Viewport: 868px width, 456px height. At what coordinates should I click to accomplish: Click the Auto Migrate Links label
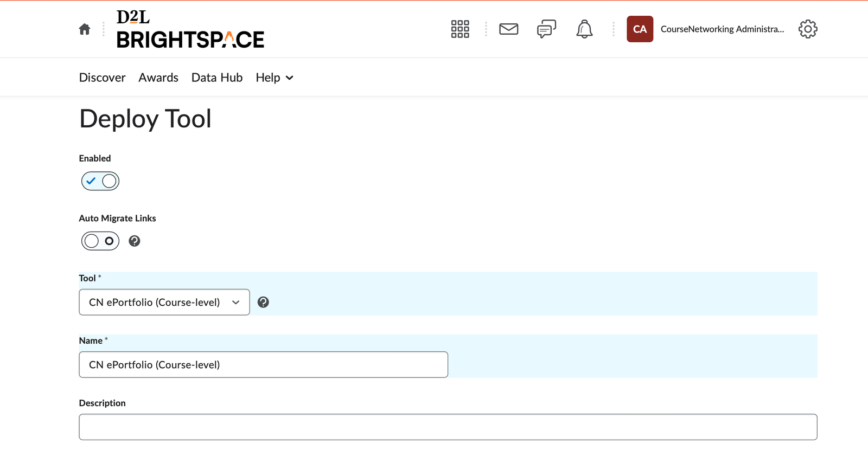(x=117, y=219)
